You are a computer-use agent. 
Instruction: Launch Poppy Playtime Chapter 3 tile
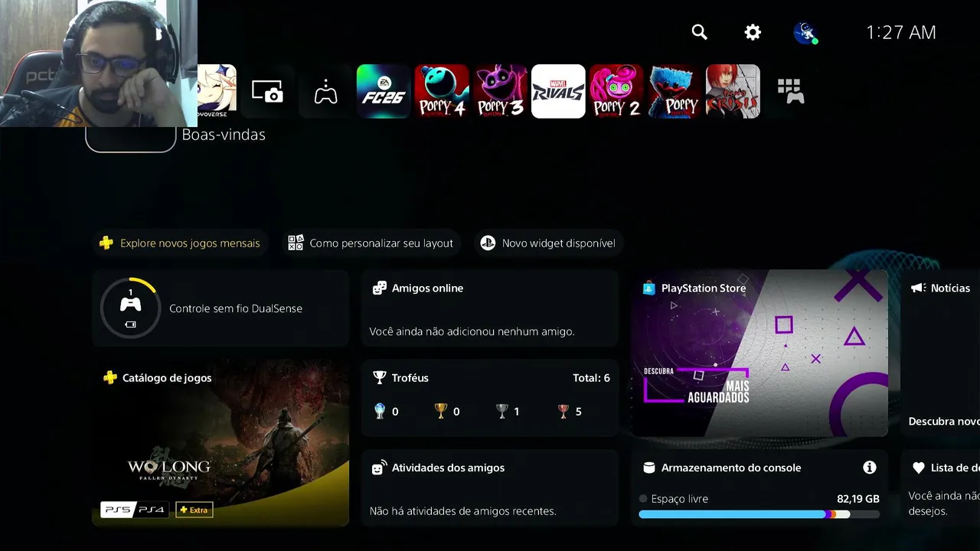coord(500,92)
